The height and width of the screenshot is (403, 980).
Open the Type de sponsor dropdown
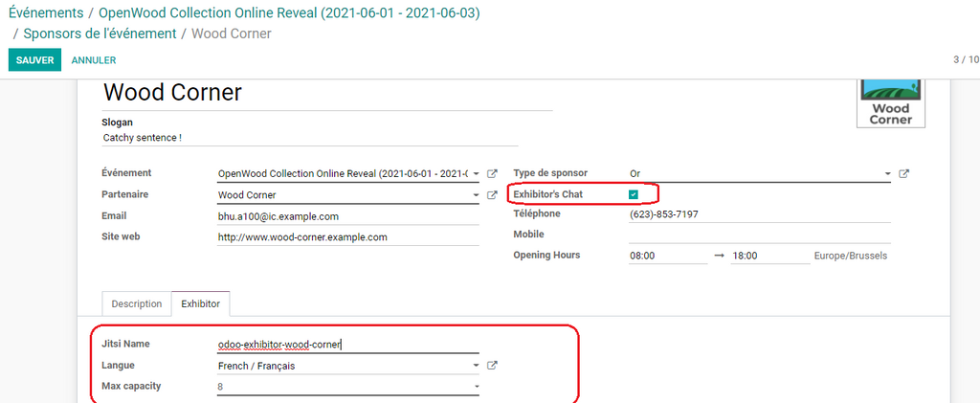coord(887,174)
